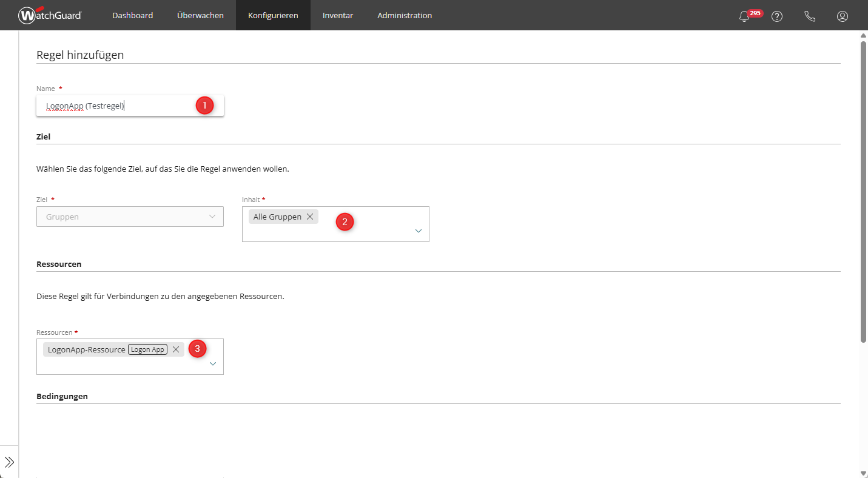
Task: Click the scrollbar down arrow
Action: click(x=864, y=473)
